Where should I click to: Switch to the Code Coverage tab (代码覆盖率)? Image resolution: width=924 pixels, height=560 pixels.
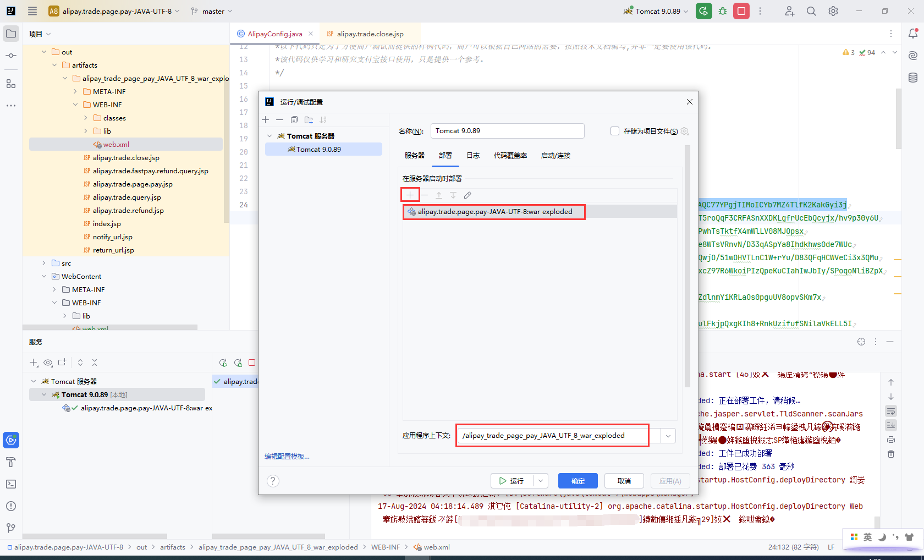510,156
